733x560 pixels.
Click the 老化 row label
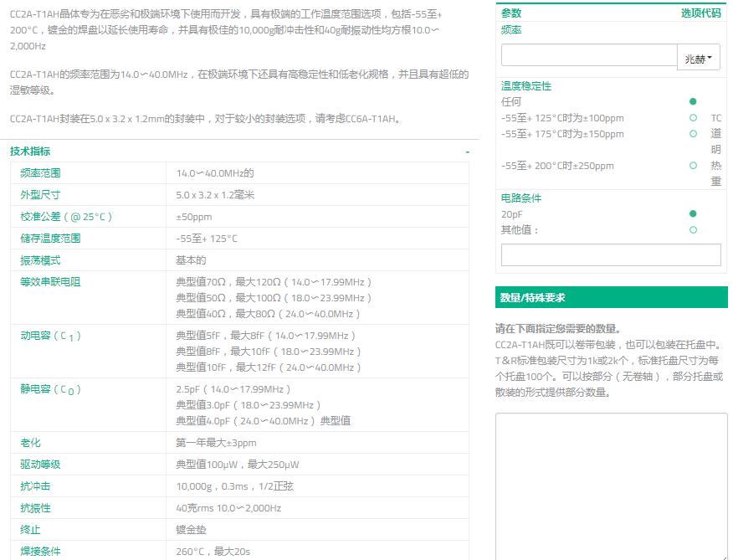click(x=30, y=443)
